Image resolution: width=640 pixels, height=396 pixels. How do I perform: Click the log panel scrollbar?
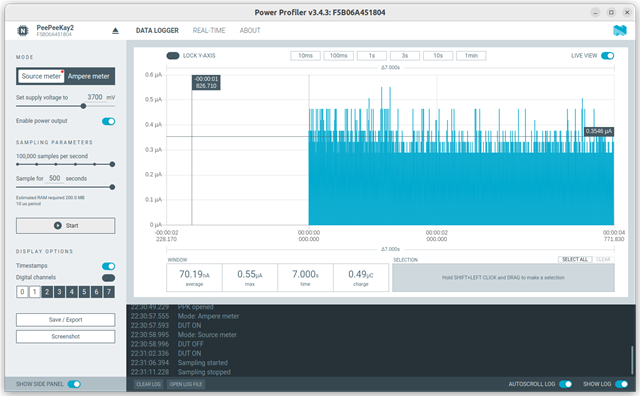(632, 360)
